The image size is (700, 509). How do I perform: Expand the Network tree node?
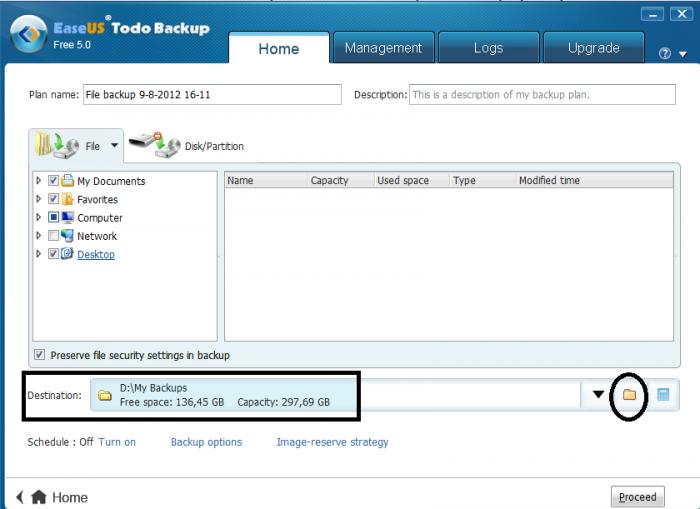click(x=39, y=235)
